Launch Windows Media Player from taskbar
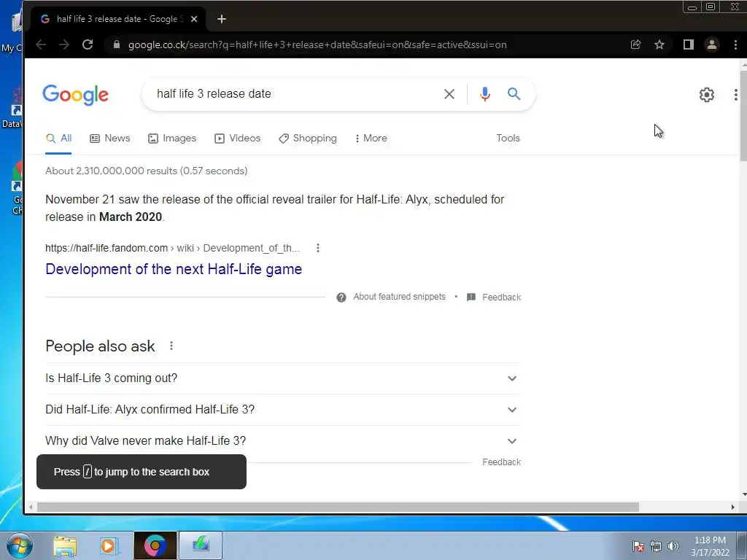Image resolution: width=747 pixels, height=560 pixels. 109,545
